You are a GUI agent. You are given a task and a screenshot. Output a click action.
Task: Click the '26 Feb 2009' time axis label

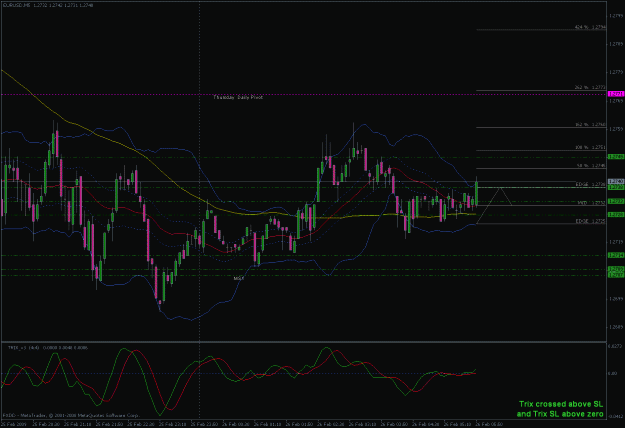pos(14,424)
